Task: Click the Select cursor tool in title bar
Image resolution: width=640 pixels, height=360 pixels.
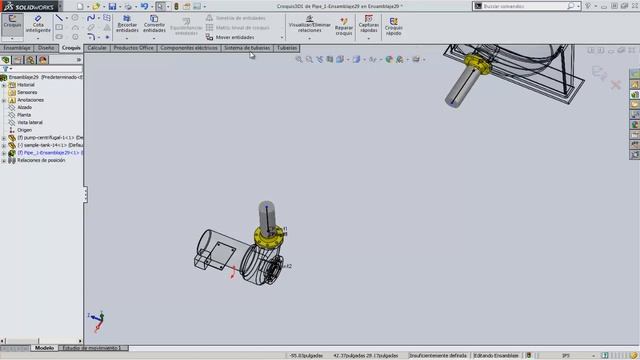Action: (160, 6)
